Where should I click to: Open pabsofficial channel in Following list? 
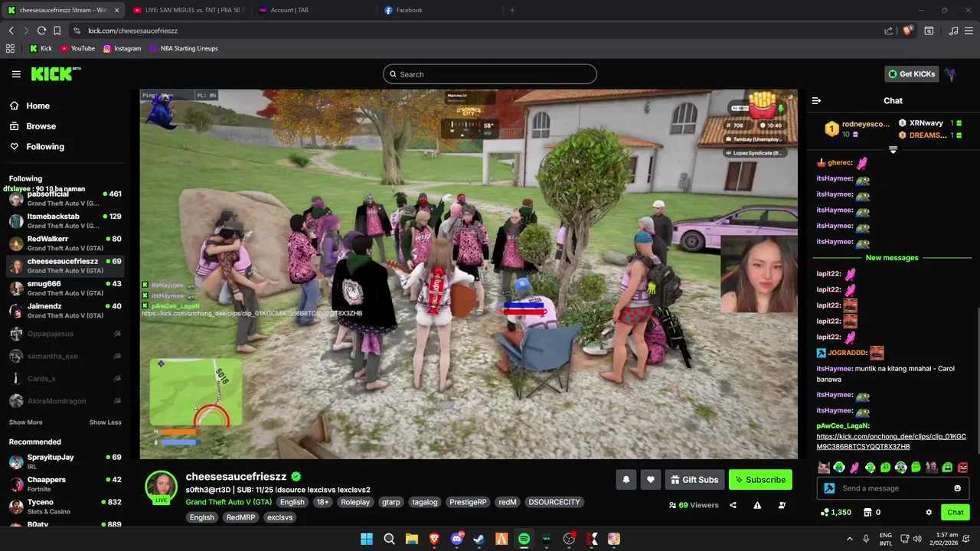65,198
